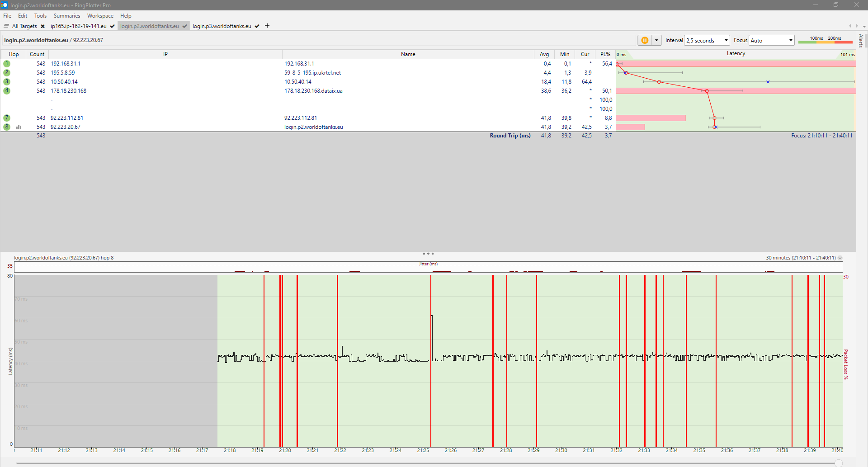868x467 pixels.
Task: Open the Focus dropdown set to Auto
Action: 771,40
